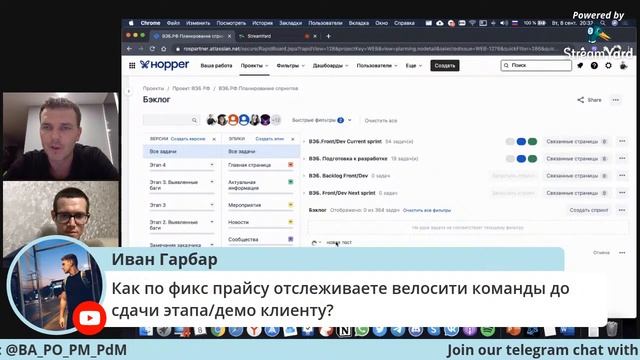This screenshot has height=360, width=640.
Task: Open more actions for Бэклог section
Action: pos(622,210)
